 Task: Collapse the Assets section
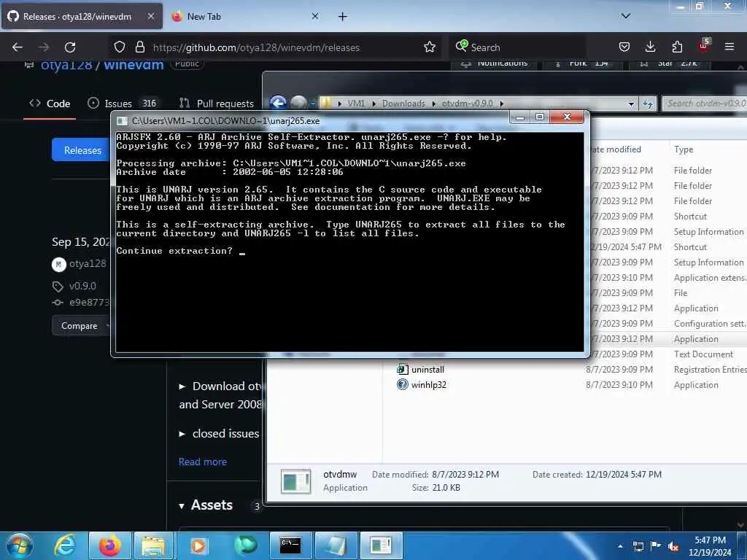[x=182, y=506]
